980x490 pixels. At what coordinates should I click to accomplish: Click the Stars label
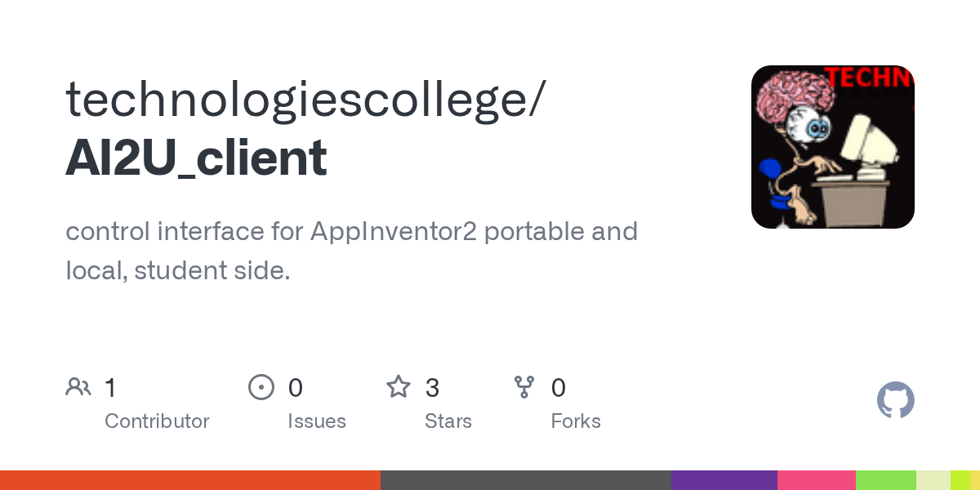tap(448, 421)
